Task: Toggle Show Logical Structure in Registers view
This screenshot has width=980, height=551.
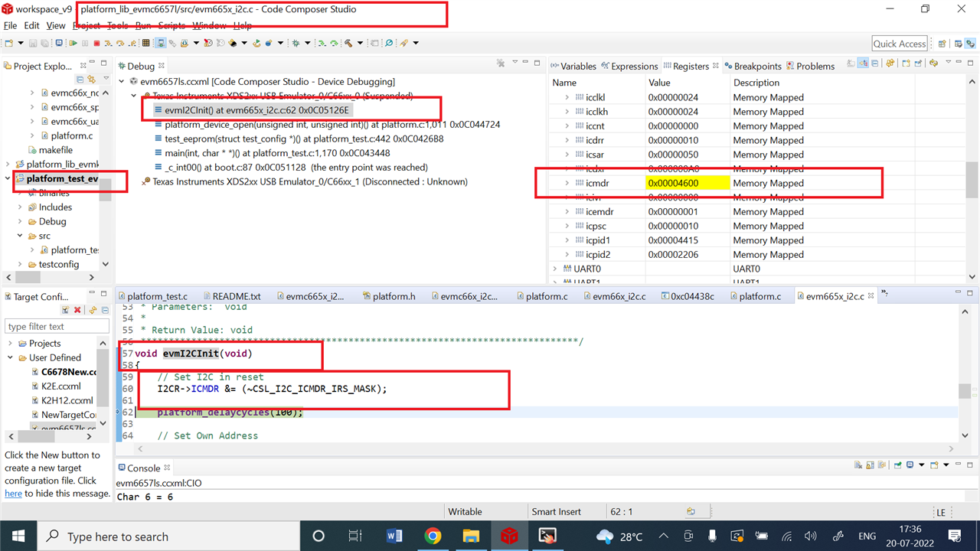Action: (862, 64)
